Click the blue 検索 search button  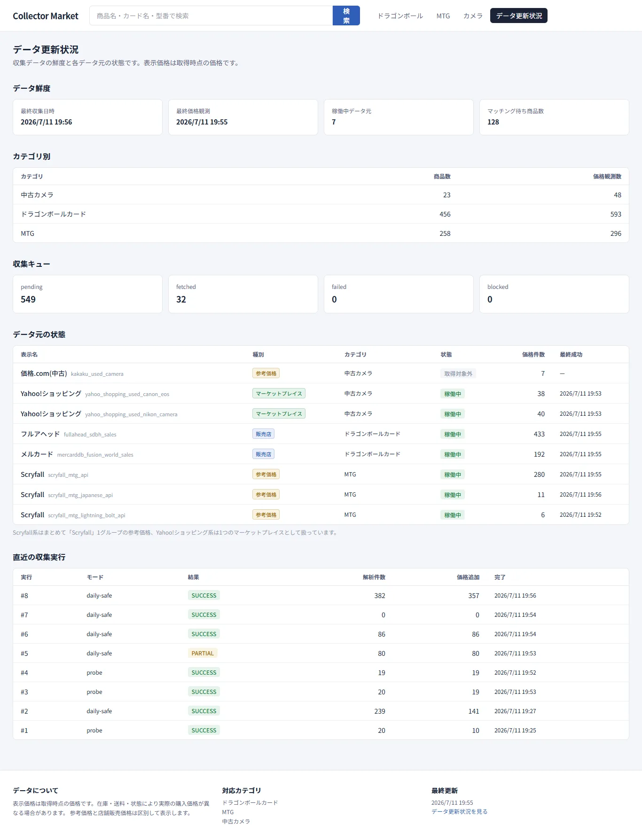click(x=346, y=16)
